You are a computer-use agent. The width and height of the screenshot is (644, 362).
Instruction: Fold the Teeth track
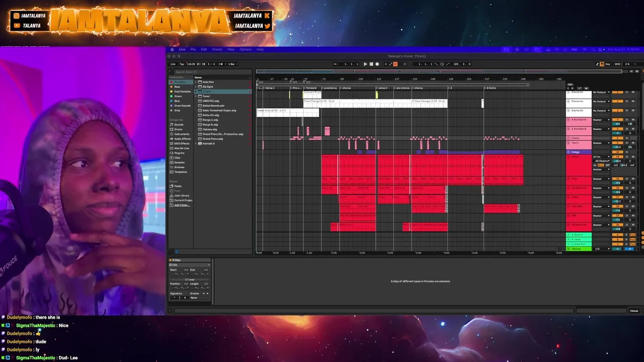pos(568,143)
